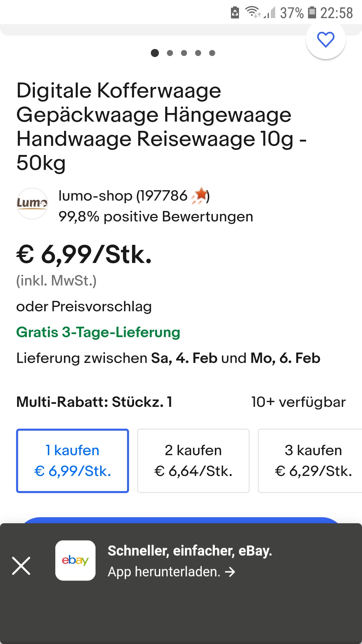Jump to the first image carousel dot

(155, 53)
